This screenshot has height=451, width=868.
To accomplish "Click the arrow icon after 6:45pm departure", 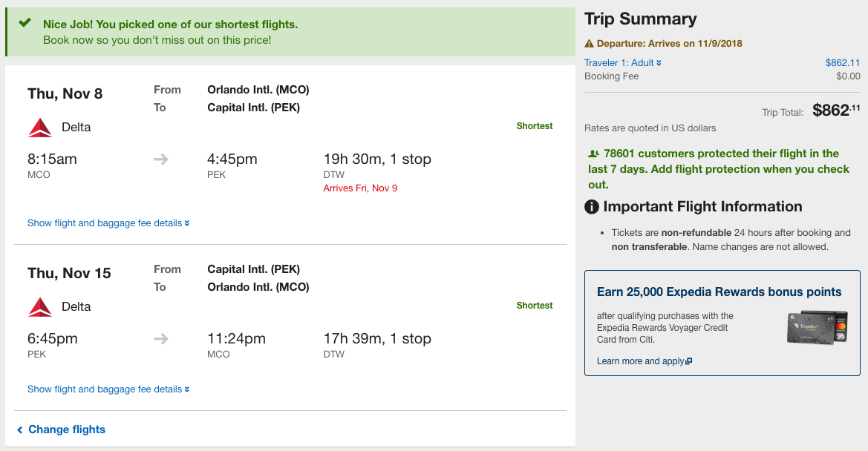I will [x=161, y=339].
